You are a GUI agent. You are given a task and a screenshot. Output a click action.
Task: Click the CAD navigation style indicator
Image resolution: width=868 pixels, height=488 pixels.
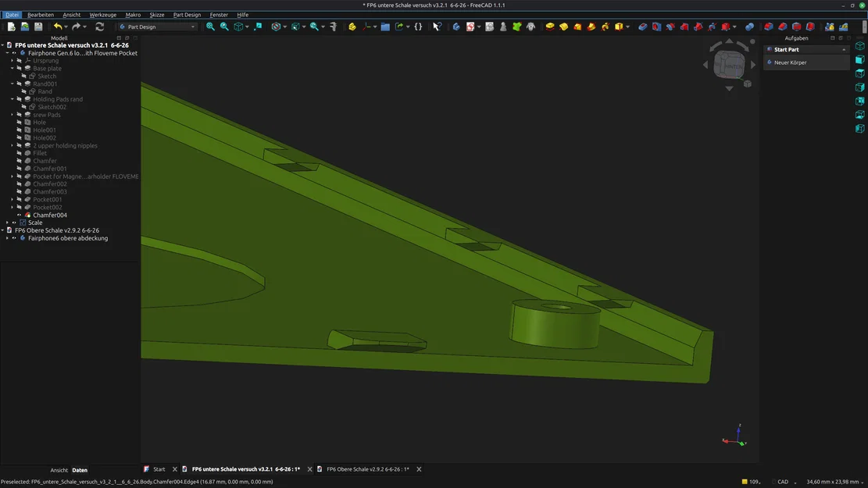click(x=783, y=482)
